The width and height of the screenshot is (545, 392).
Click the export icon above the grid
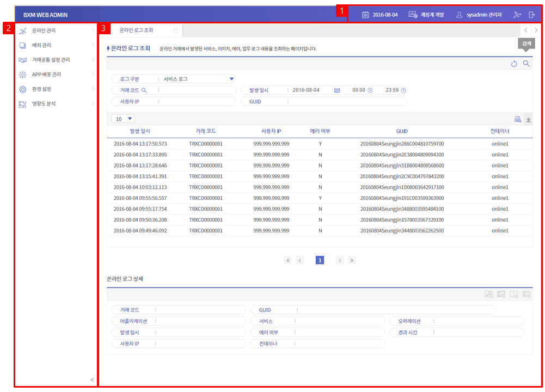coord(518,120)
